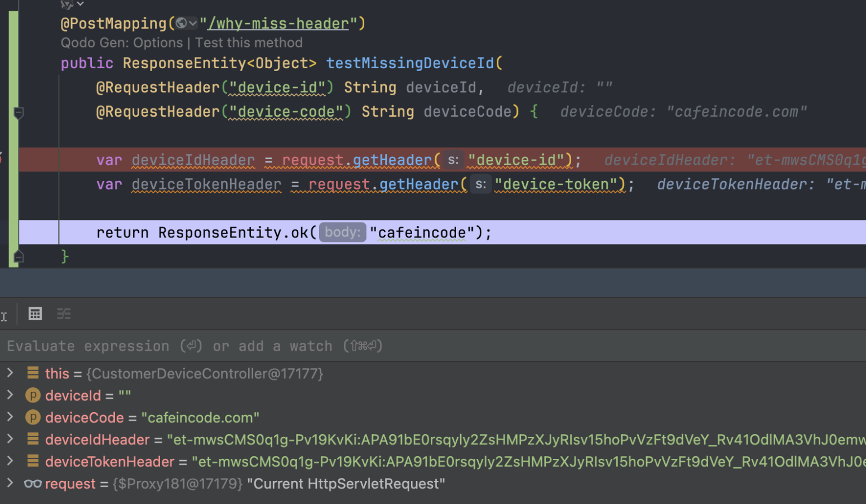This screenshot has height=504, width=866.
Task: Expand the deviceTokenHeader variable node
Action: coord(10,461)
